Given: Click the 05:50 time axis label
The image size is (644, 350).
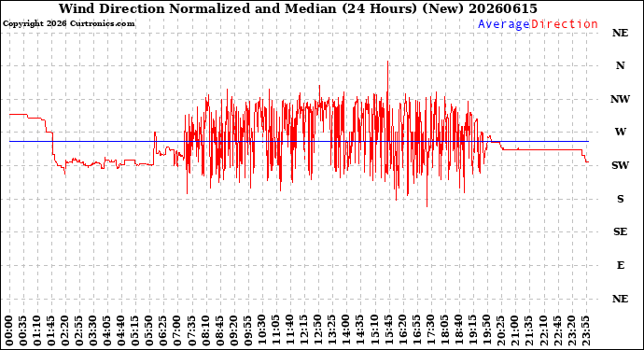Looking at the screenshot, I should [150, 331].
